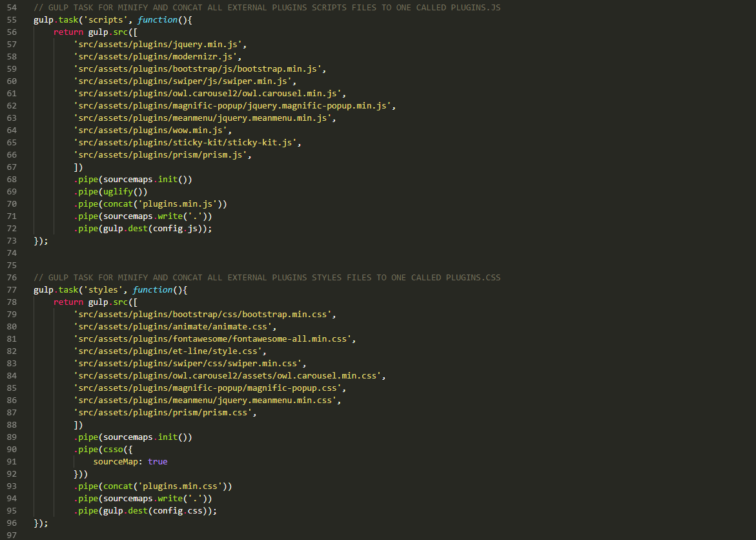This screenshot has height=540, width=756.
Task: Click the uglify() pipe call
Action: tap(110, 192)
